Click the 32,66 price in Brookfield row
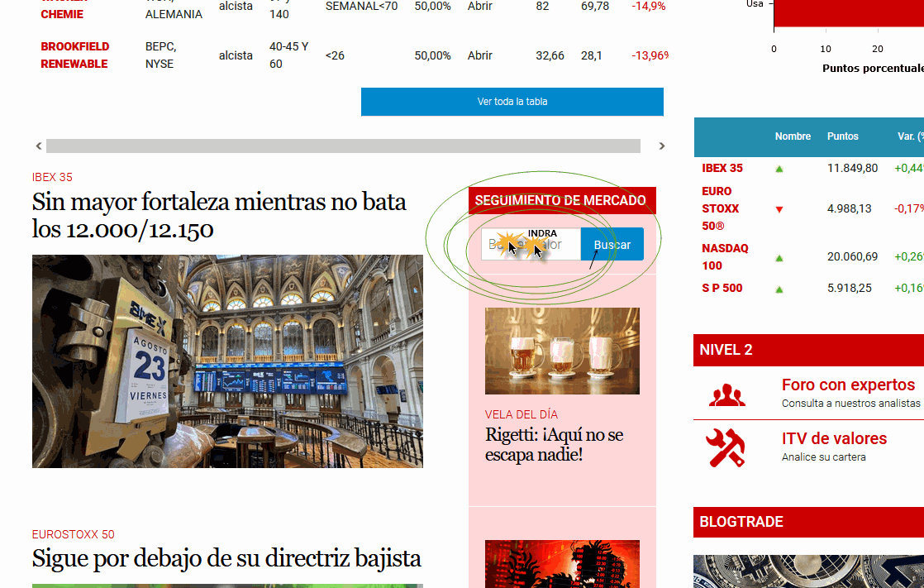The height and width of the screenshot is (588, 924). [550, 55]
